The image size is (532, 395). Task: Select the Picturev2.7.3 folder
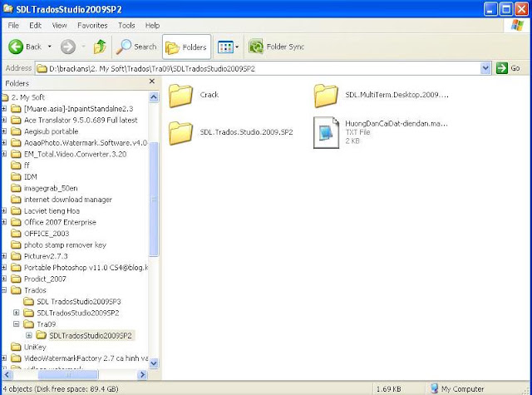pyautogui.click(x=46, y=256)
